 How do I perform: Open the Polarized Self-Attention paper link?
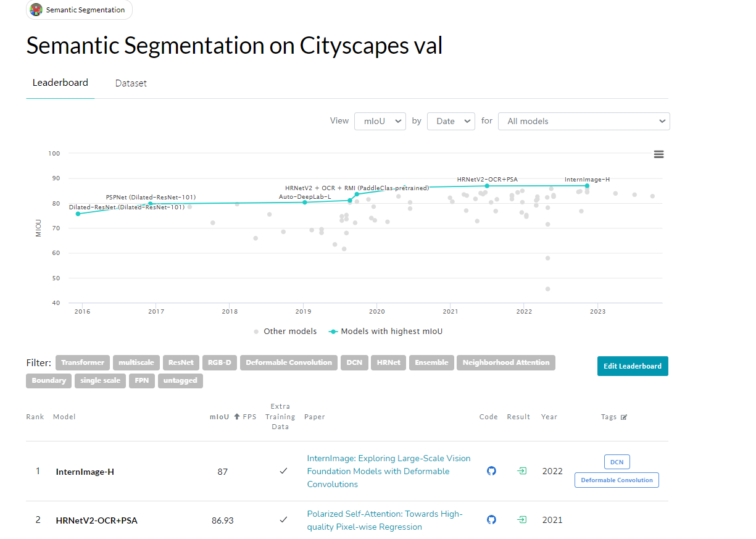tap(384, 520)
